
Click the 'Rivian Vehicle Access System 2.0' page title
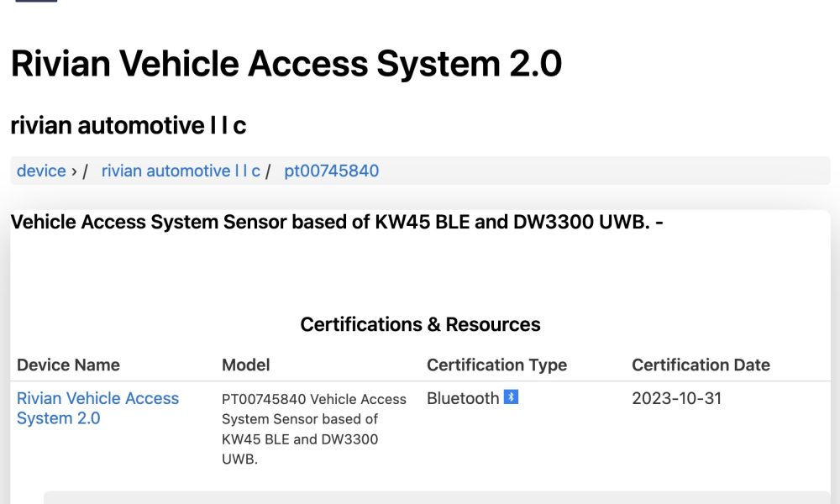point(286,63)
